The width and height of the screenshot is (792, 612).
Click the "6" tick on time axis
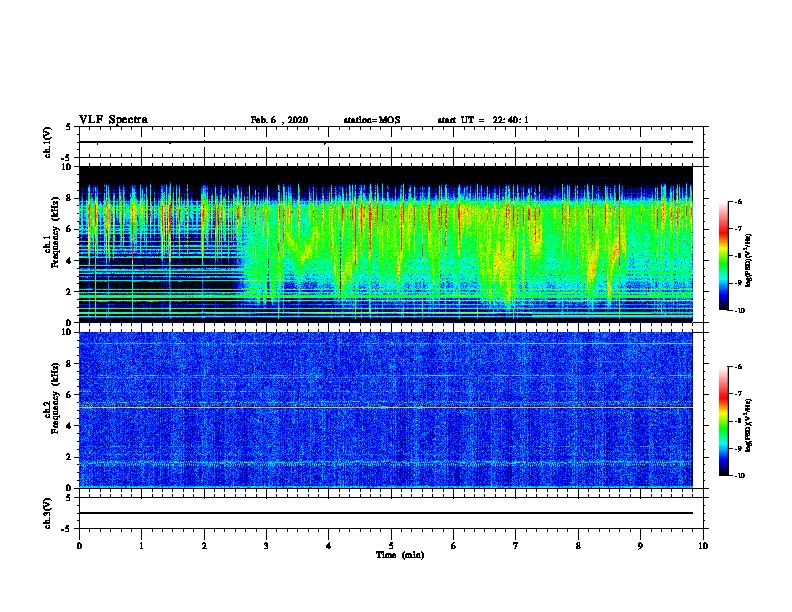pyautogui.click(x=454, y=546)
